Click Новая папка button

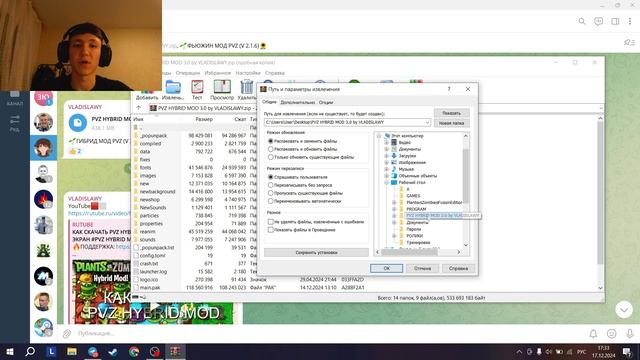tap(451, 123)
